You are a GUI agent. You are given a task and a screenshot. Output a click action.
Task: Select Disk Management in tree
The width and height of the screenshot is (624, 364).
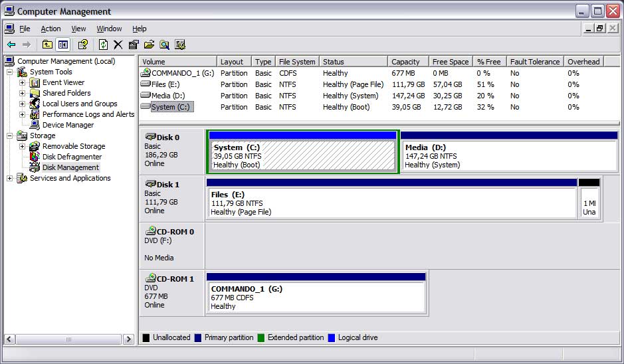(70, 167)
